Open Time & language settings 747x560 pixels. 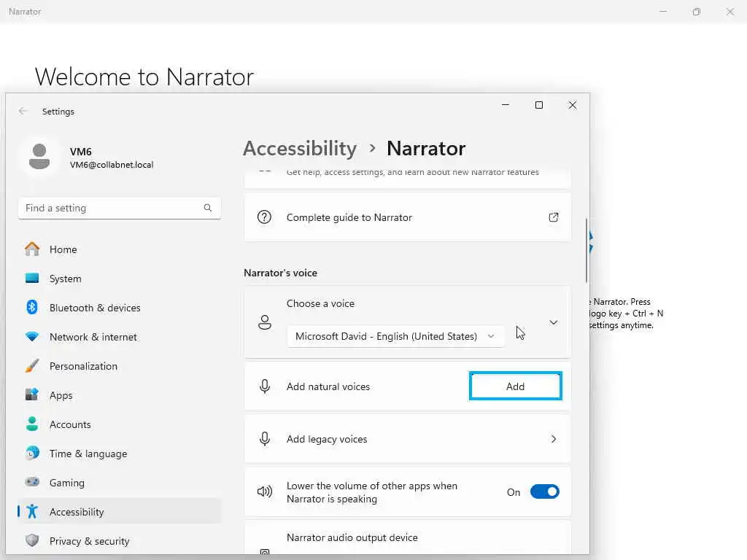(88, 454)
